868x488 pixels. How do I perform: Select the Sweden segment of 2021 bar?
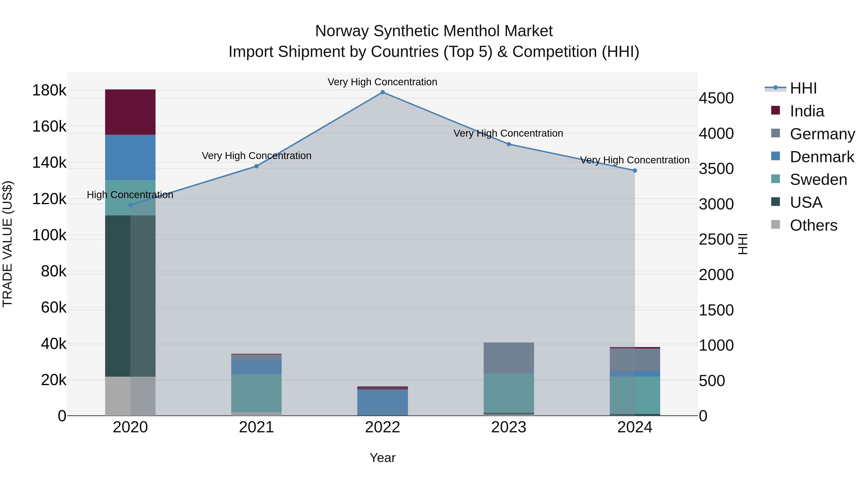pyautogui.click(x=257, y=393)
